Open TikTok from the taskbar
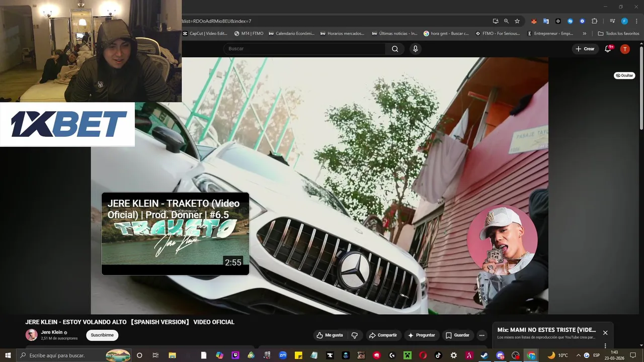This screenshot has width=644, height=362. coord(438,355)
